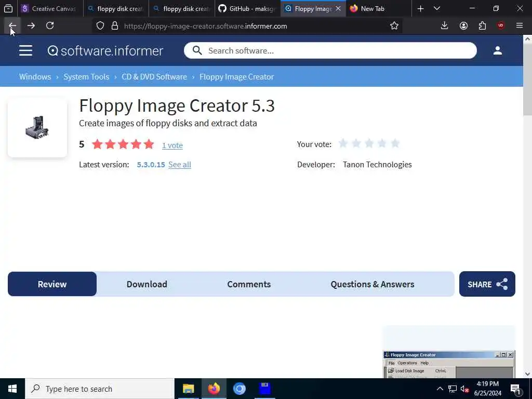Open the network status tray icon
This screenshot has width=532, height=399.
tap(453, 389)
